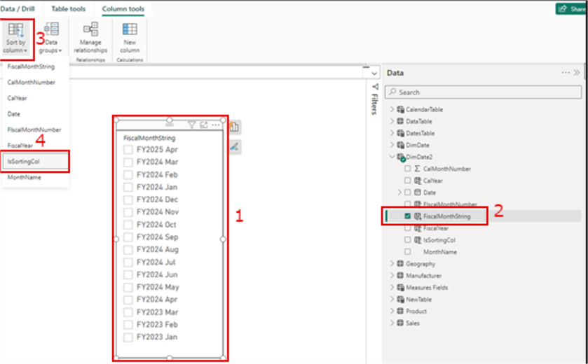Check the FY2024 Dec slicer checkbox
588x364 pixels.
click(128, 199)
